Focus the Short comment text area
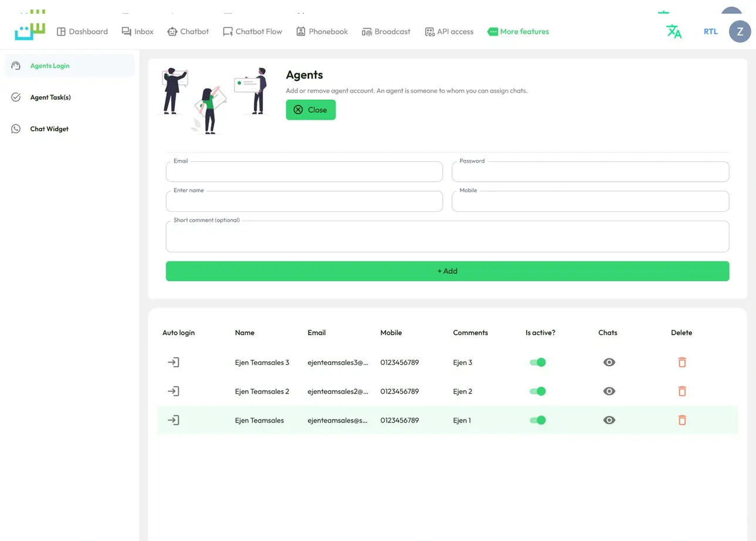The width and height of the screenshot is (756, 541). coord(448,236)
